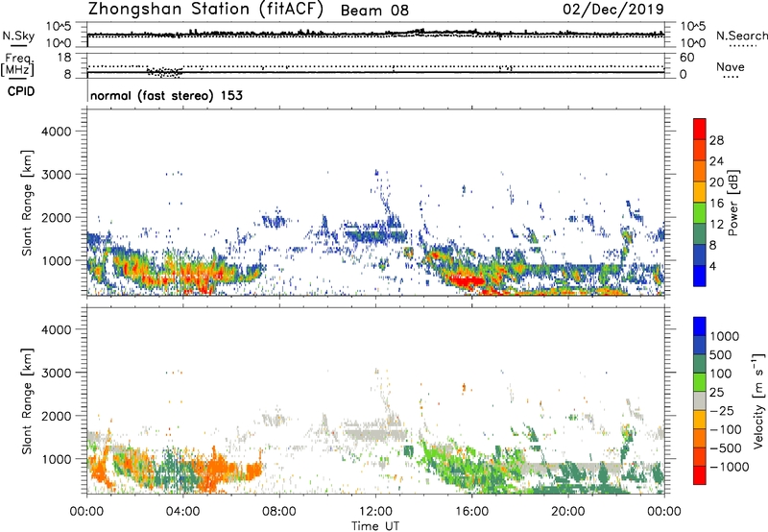
Task: Click the "-1000" velocity colorbar tick
Action: point(729,467)
